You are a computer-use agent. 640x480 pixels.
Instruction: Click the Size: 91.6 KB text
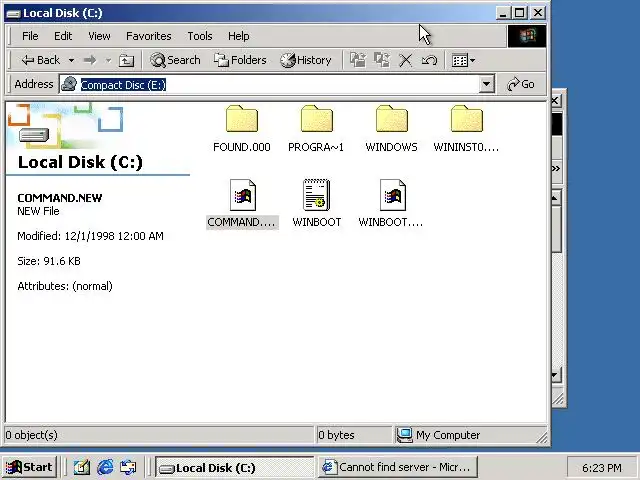[49, 261]
